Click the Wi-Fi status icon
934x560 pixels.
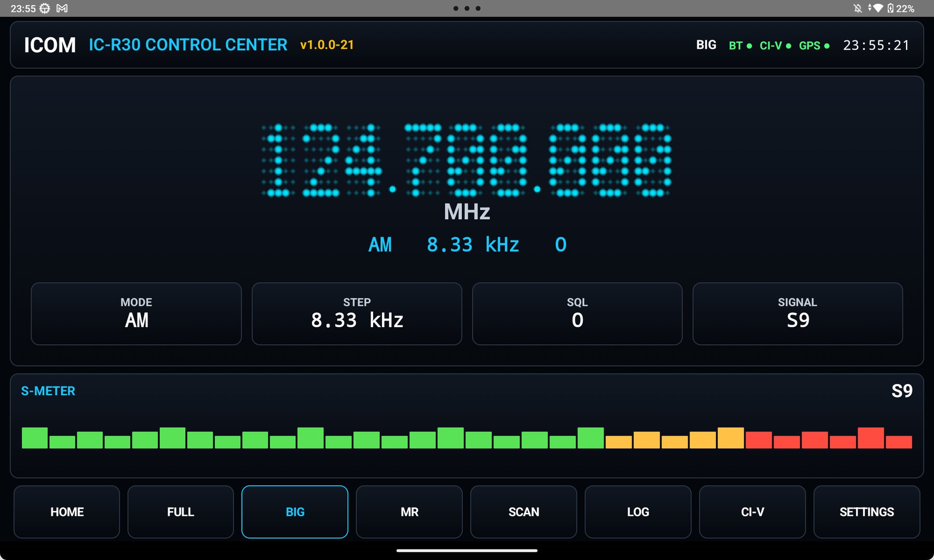coord(877,8)
